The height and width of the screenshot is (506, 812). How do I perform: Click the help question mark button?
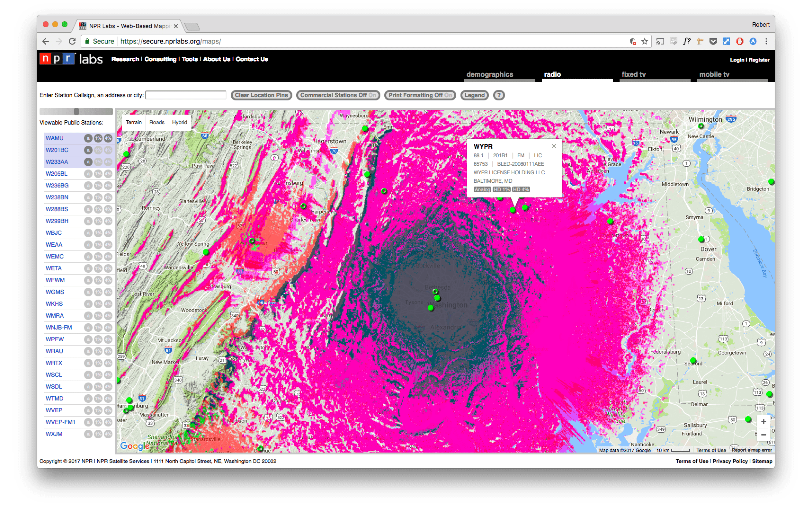tap(499, 95)
